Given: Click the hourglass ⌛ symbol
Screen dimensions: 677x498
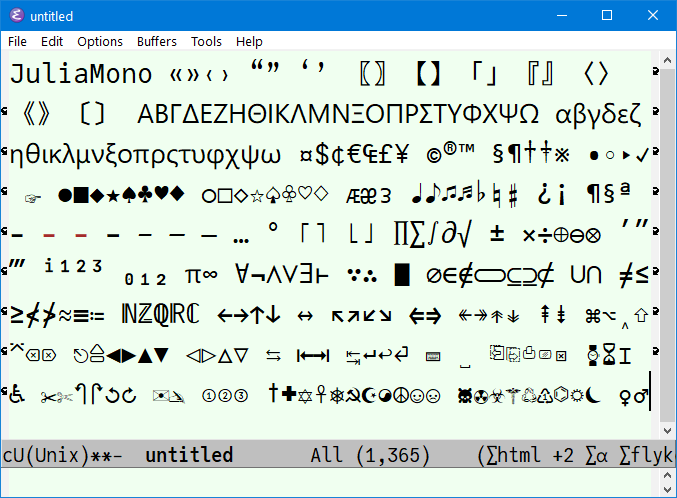Looking at the screenshot, I should pyautogui.click(x=609, y=355).
